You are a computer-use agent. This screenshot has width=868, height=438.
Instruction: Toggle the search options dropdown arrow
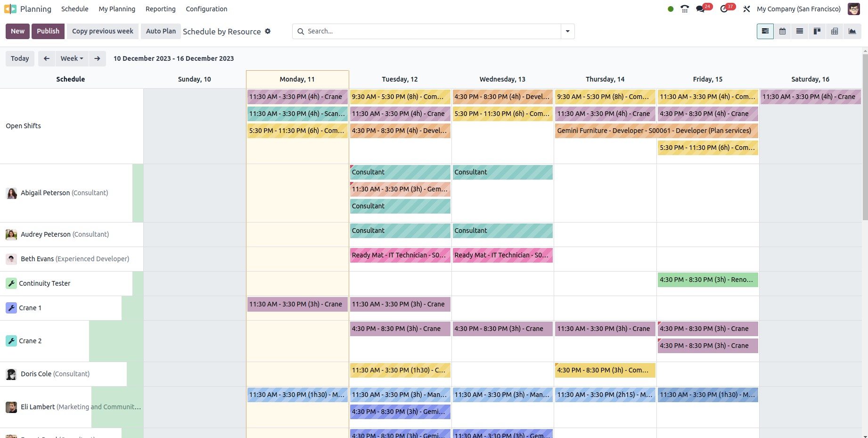click(567, 32)
